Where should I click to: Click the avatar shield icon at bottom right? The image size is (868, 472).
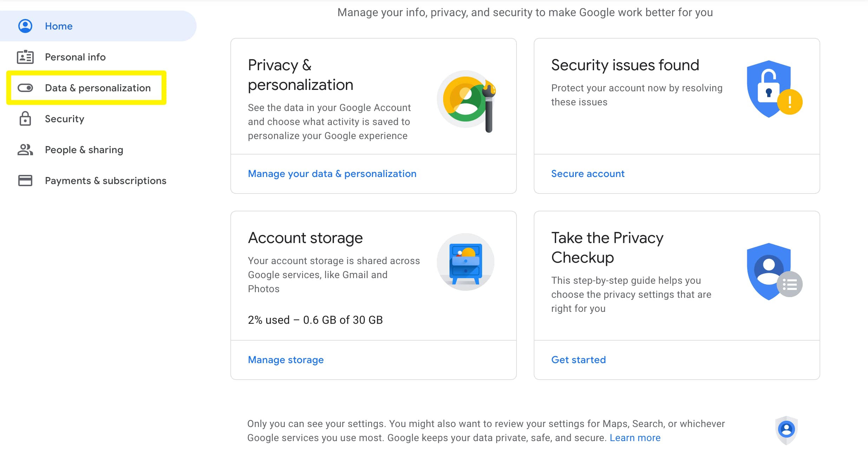pyautogui.click(x=786, y=430)
